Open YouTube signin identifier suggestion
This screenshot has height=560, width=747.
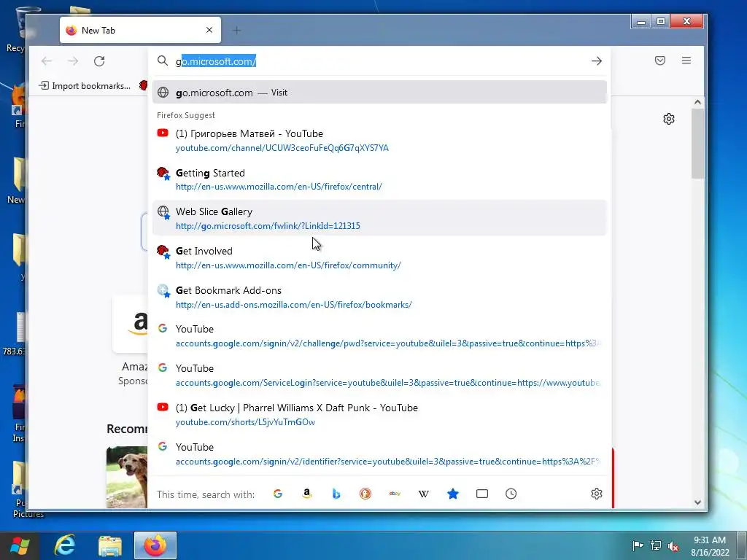click(x=379, y=454)
